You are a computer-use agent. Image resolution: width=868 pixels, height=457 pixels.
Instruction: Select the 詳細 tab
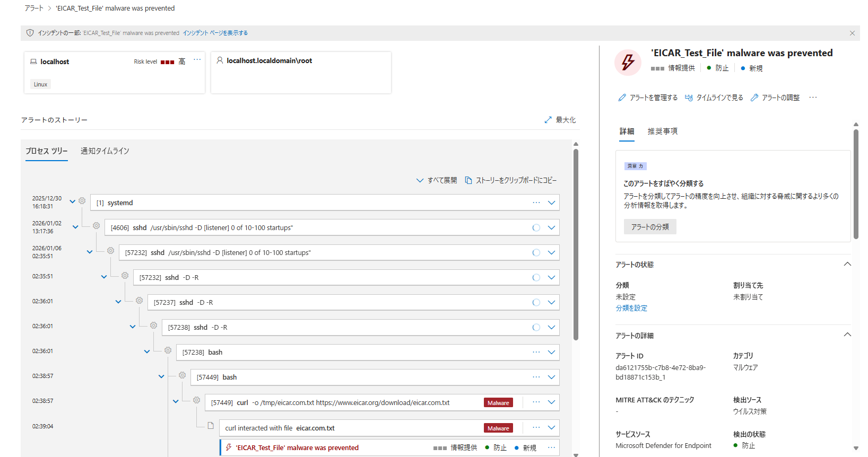click(627, 131)
